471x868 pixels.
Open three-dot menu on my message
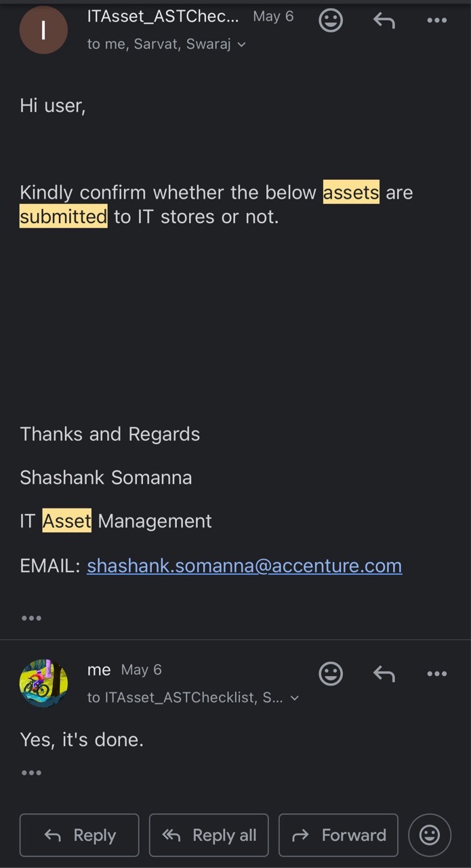click(x=437, y=673)
